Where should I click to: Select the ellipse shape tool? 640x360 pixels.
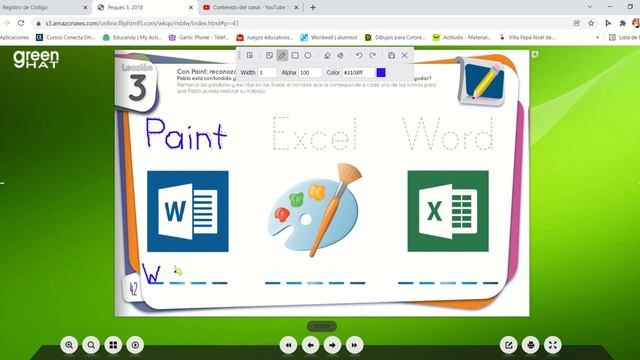coord(308,55)
